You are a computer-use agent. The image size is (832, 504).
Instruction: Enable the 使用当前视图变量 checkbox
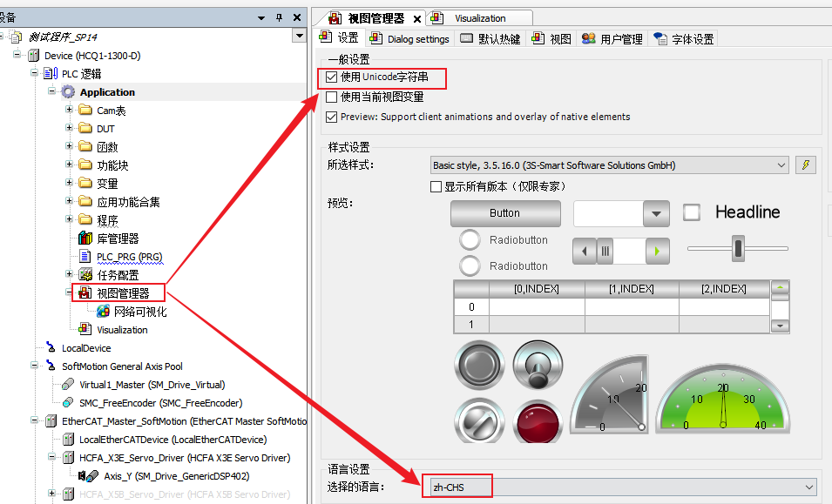coord(332,97)
